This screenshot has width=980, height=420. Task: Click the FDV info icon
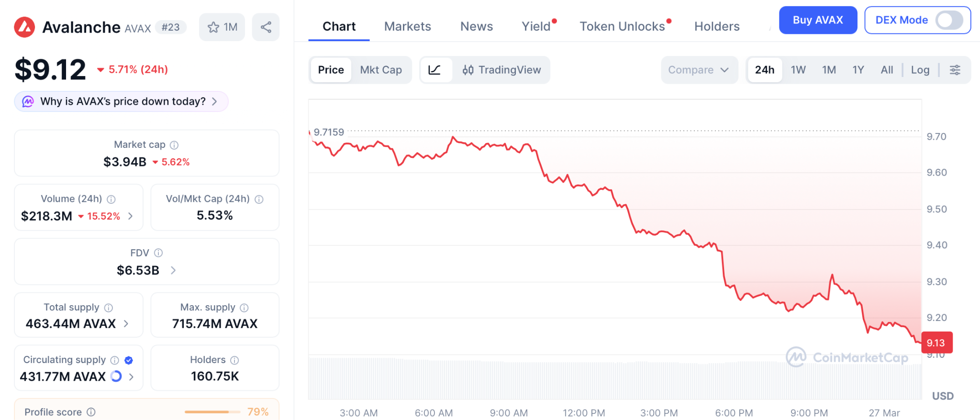click(x=158, y=253)
